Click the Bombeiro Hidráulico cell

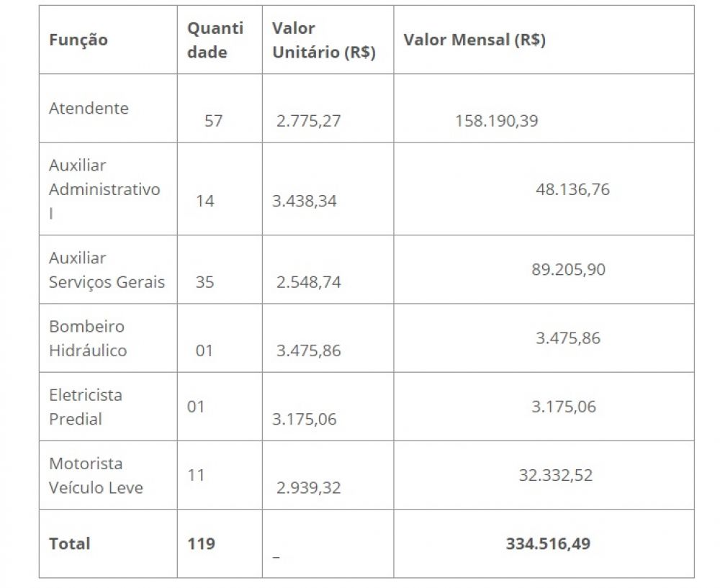[87, 338]
